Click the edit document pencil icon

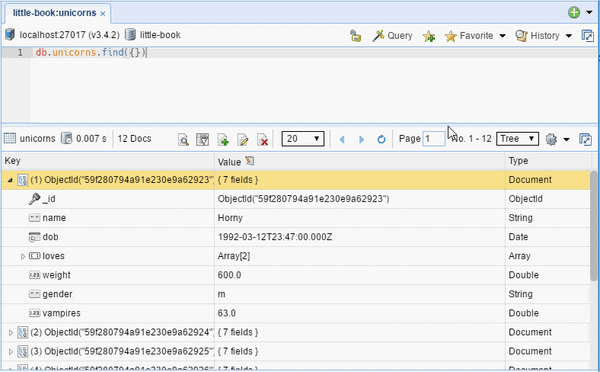click(243, 140)
